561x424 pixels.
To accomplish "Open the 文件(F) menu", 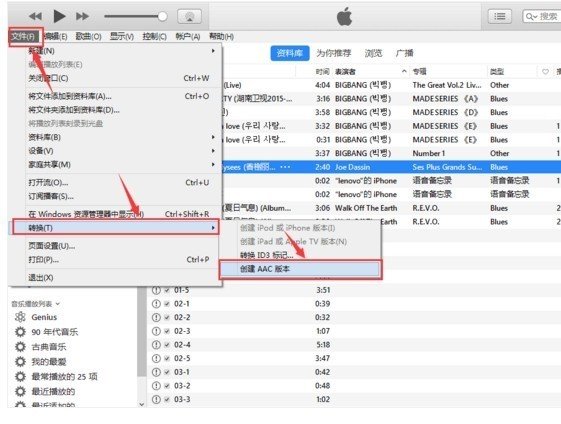I will (23, 37).
